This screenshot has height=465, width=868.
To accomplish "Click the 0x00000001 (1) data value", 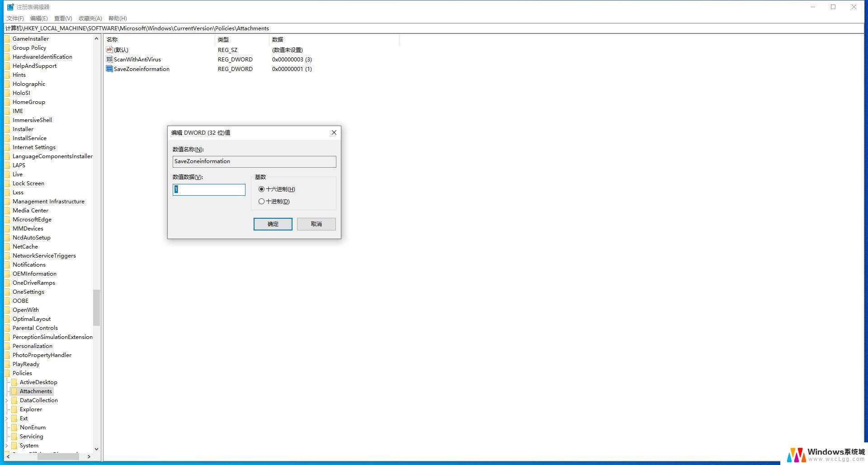I will [x=292, y=69].
